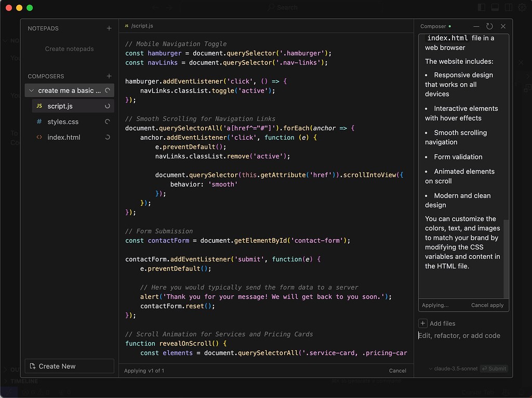Toggle the primary sidebar layout control
The height and width of the screenshot is (398, 532).
tap(480, 7)
